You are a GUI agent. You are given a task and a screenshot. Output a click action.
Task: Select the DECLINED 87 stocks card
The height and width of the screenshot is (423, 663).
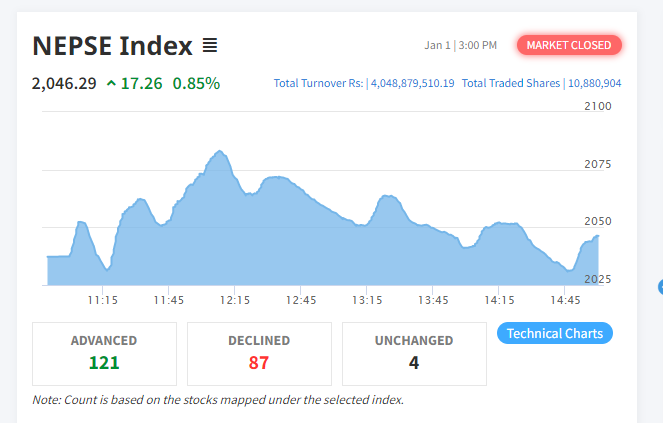259,353
